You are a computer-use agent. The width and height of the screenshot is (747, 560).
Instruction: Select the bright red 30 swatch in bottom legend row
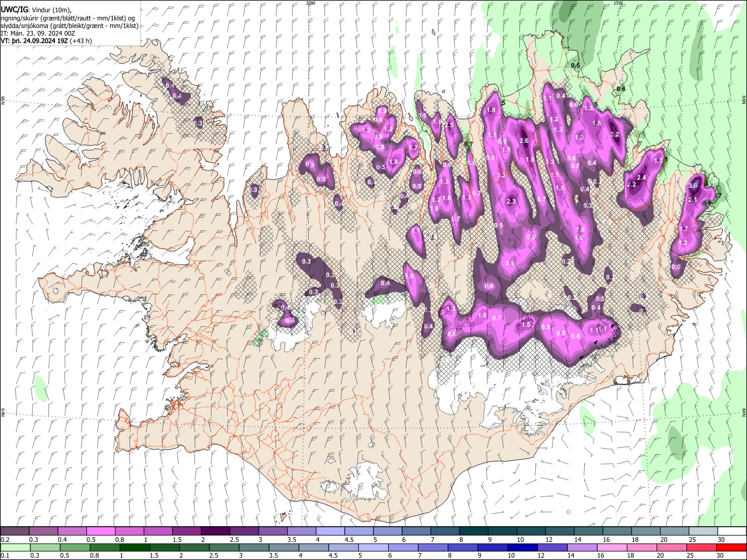(731, 548)
